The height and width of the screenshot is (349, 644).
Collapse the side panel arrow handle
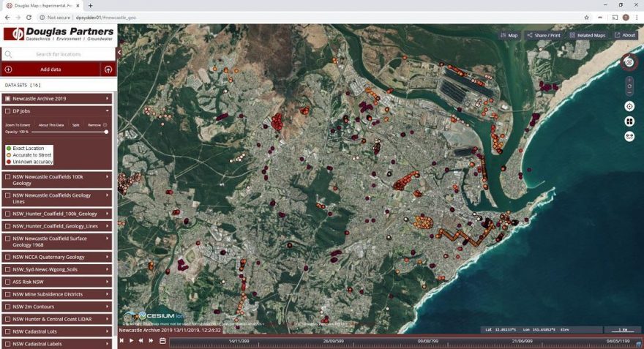[119, 52]
